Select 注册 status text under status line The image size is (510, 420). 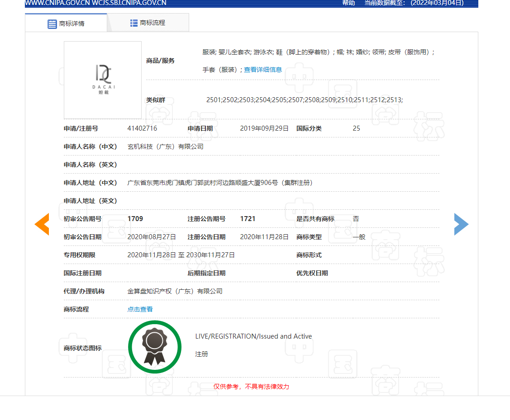click(201, 354)
